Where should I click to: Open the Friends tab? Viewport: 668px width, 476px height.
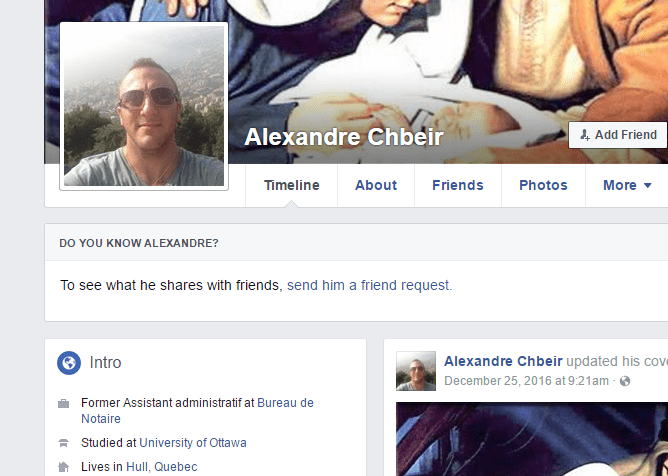pyautogui.click(x=458, y=185)
